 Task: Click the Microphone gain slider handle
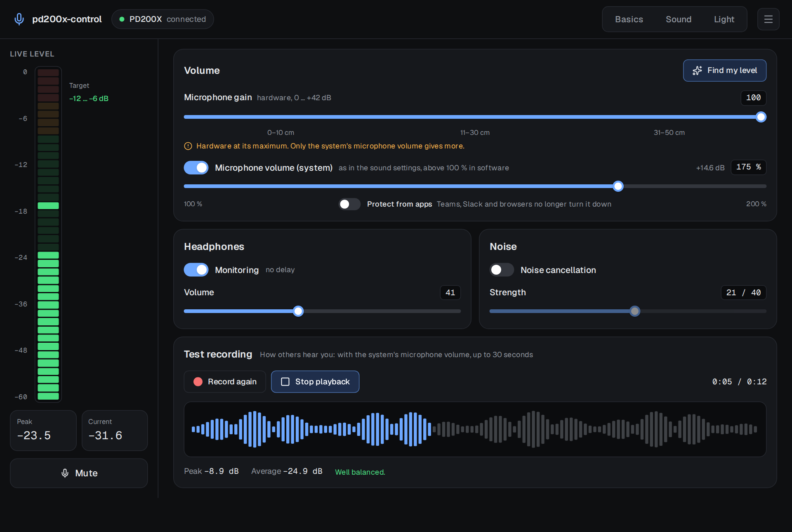click(x=761, y=117)
